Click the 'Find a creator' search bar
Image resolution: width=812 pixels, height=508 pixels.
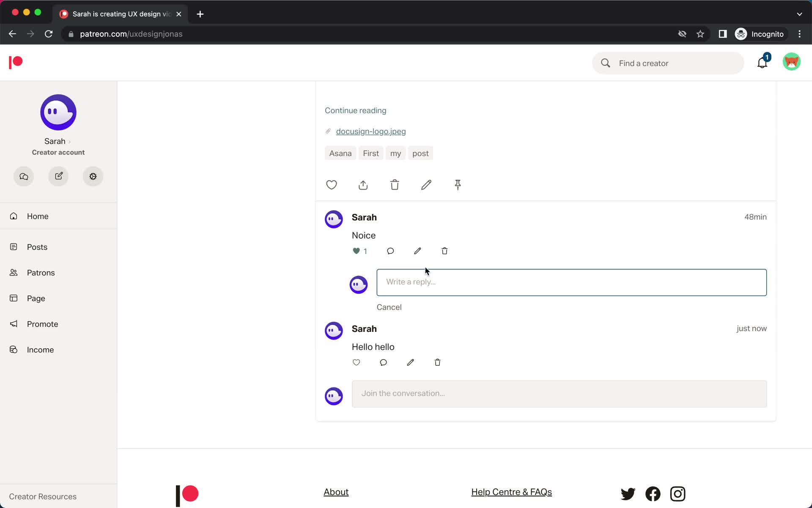coord(668,63)
